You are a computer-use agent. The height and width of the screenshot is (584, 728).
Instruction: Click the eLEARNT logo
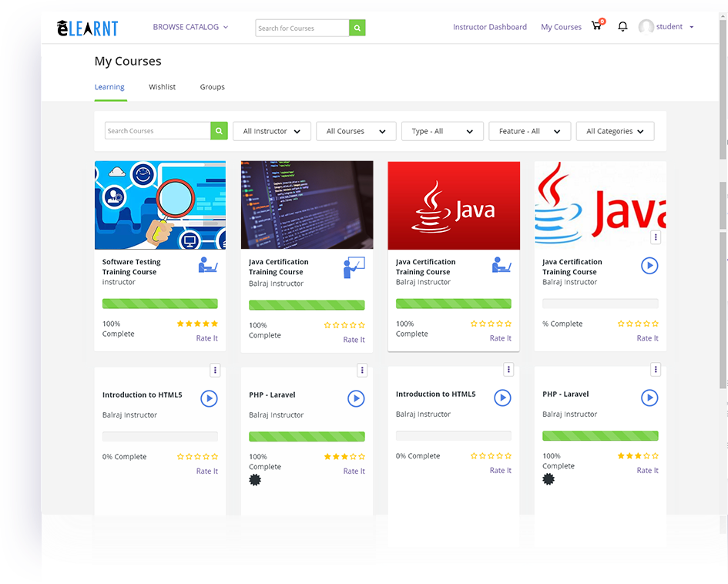(x=87, y=27)
